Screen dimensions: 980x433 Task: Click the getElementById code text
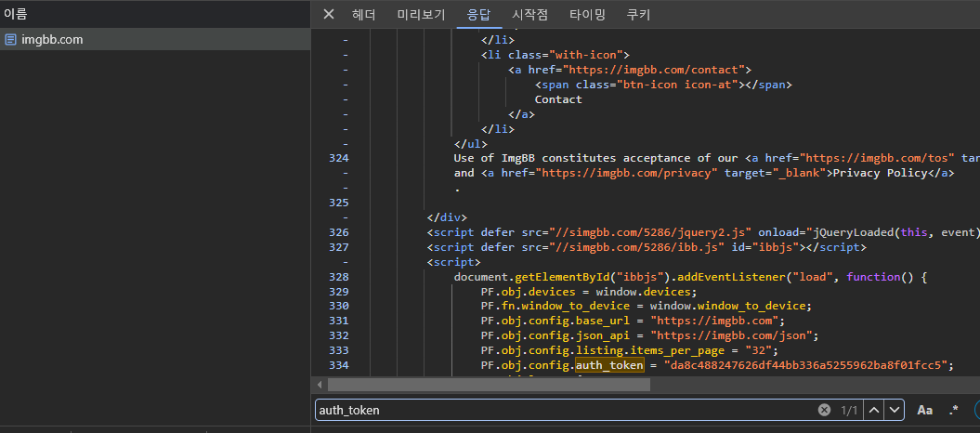pyautogui.click(x=562, y=277)
